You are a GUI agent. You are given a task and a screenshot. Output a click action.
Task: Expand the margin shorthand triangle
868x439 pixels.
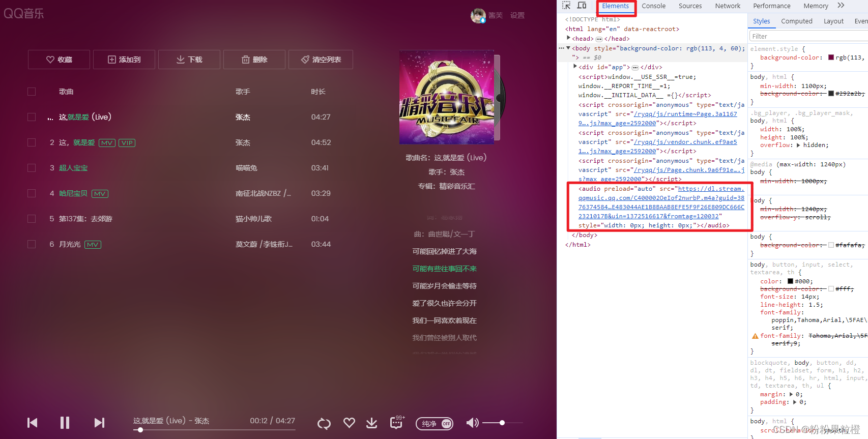pos(791,394)
